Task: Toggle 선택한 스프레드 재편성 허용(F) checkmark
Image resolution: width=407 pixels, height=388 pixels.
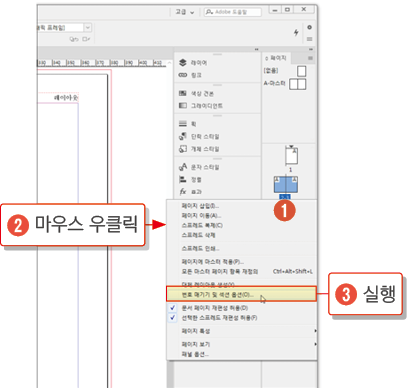Action: click(x=172, y=318)
